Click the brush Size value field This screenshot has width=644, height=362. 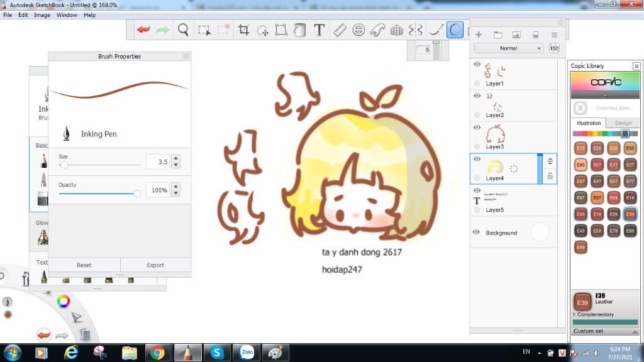(158, 162)
